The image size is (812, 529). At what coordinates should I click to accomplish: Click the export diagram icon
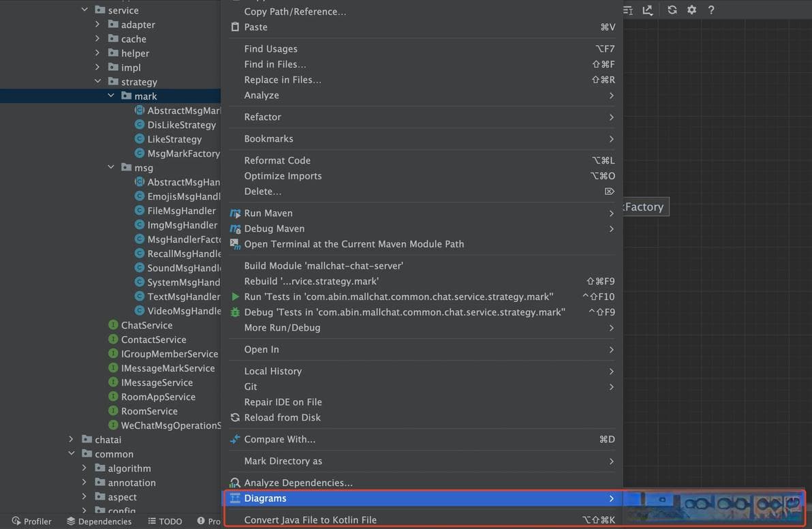tap(647, 10)
